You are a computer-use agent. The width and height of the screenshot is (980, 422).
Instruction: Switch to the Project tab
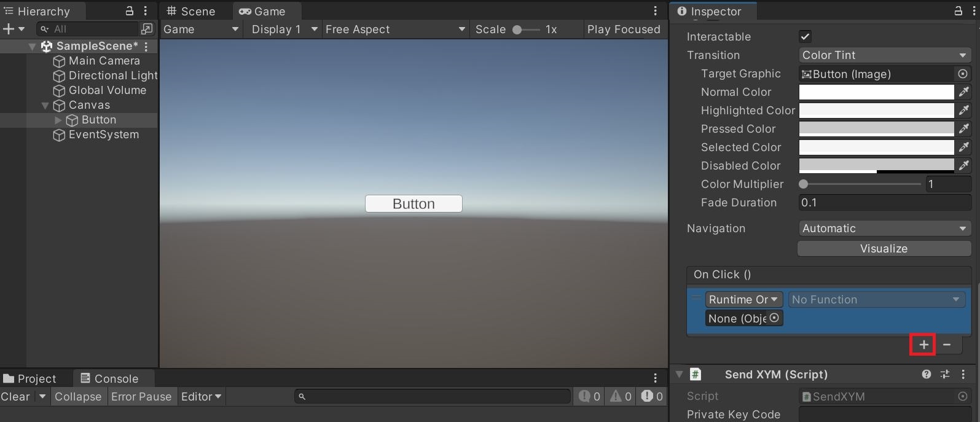pos(30,378)
